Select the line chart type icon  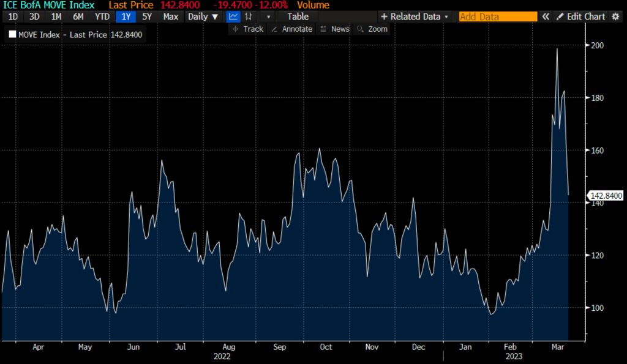[x=233, y=17]
